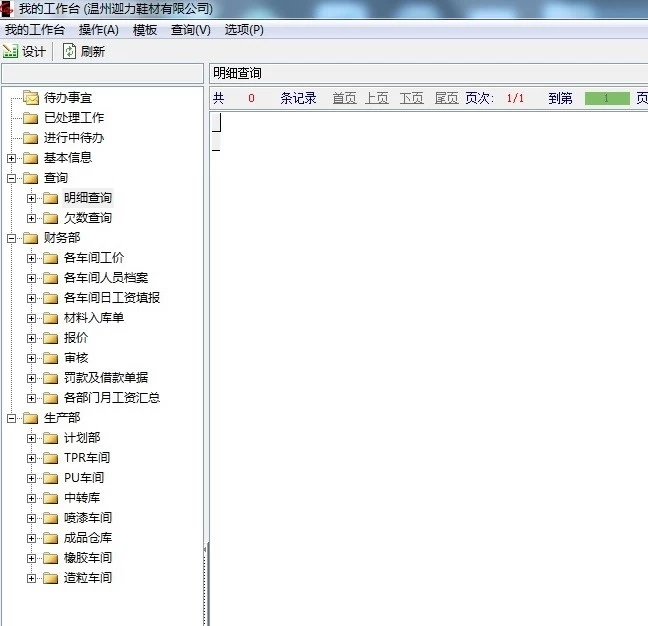Select 各部门月工资汇总 in the tree
Screen dimensions: 648x626
pyautogui.click(x=111, y=398)
